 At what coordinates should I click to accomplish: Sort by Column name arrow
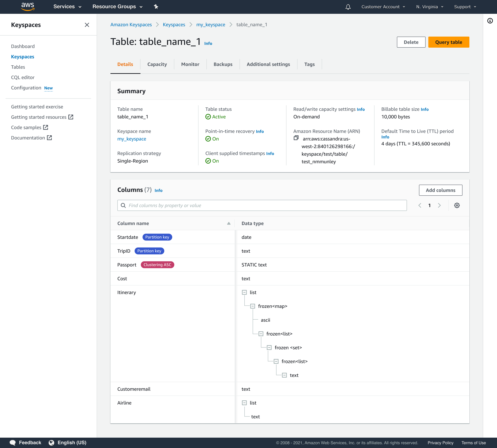tap(229, 223)
